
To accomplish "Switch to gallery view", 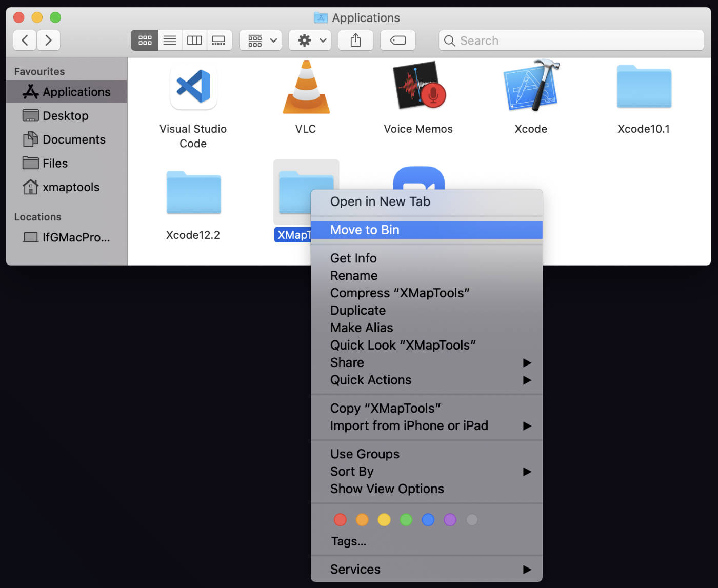I will [219, 40].
